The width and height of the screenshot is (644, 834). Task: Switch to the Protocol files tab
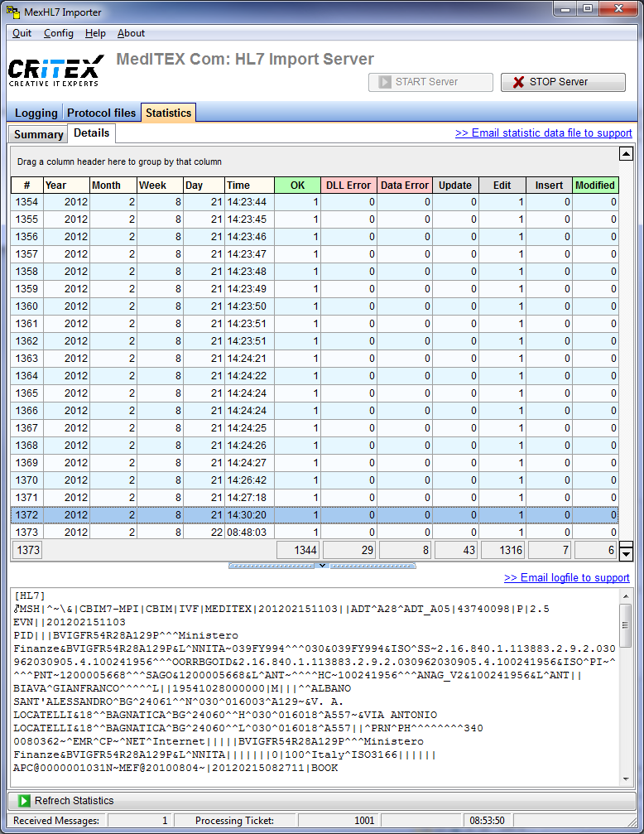click(101, 113)
